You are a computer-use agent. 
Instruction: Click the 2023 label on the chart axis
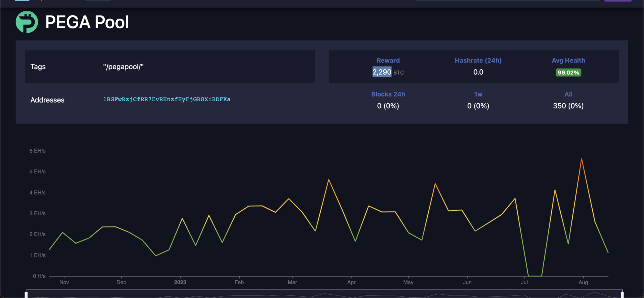click(180, 282)
